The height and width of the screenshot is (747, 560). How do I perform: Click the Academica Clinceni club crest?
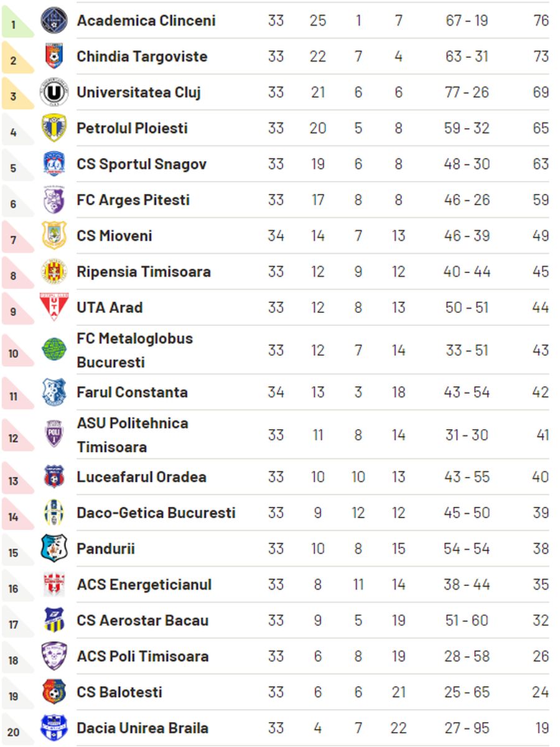point(54,21)
